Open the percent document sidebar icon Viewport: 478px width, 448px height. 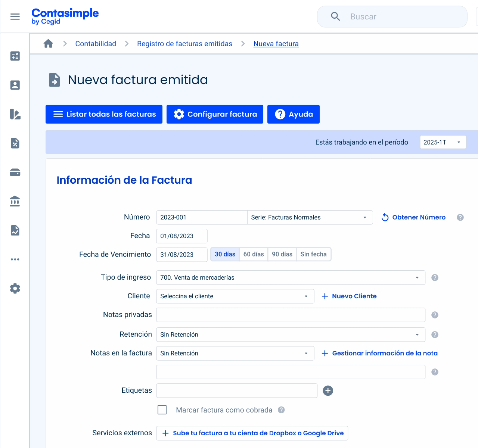pos(15,143)
